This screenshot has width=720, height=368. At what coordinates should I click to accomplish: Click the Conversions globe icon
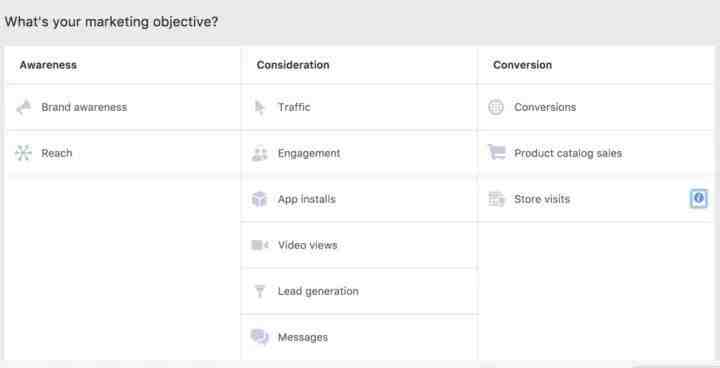click(496, 108)
